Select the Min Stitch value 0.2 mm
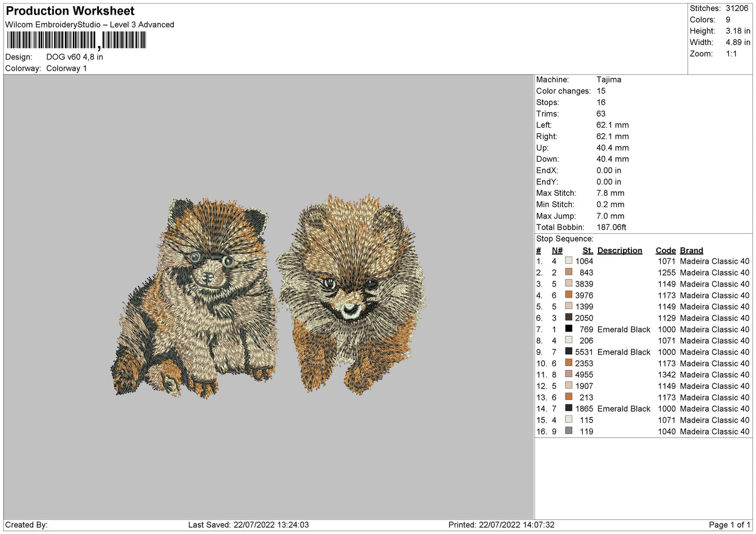Image resolution: width=756 pixels, height=534 pixels. click(610, 204)
